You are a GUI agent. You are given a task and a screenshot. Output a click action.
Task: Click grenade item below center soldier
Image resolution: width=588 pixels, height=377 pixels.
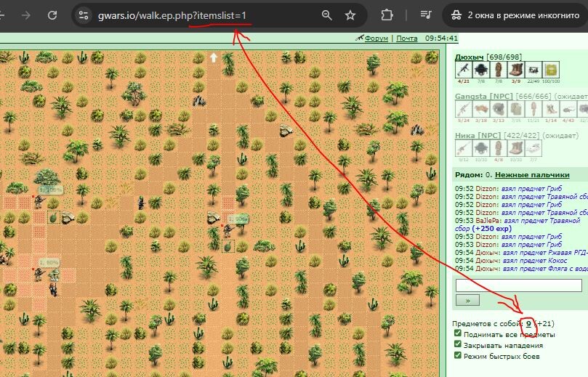227,246
